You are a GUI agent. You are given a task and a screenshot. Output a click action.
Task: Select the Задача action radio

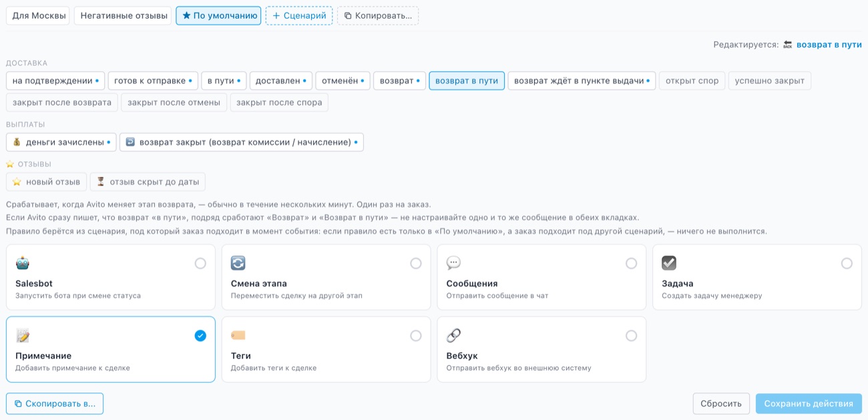click(x=847, y=263)
